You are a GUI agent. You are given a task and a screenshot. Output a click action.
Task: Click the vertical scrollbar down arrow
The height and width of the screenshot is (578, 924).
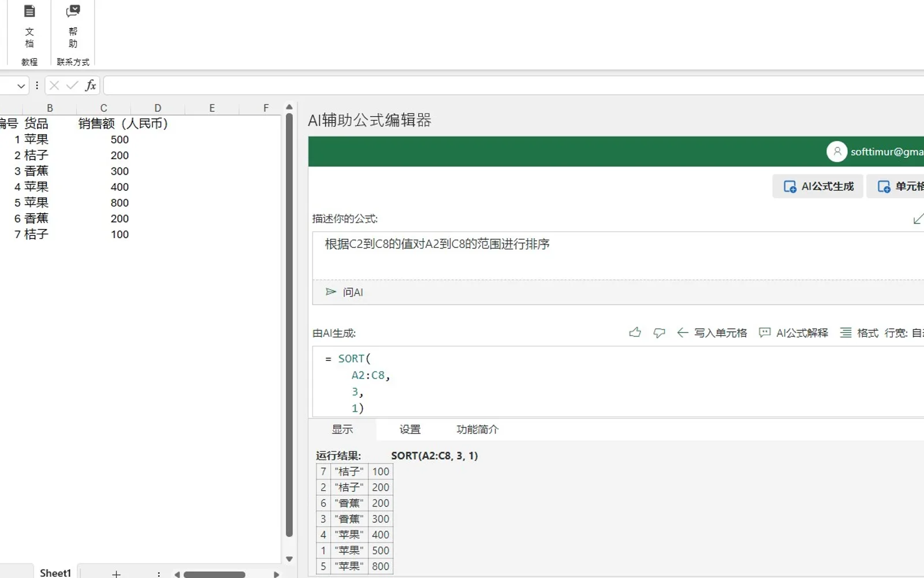click(x=289, y=559)
